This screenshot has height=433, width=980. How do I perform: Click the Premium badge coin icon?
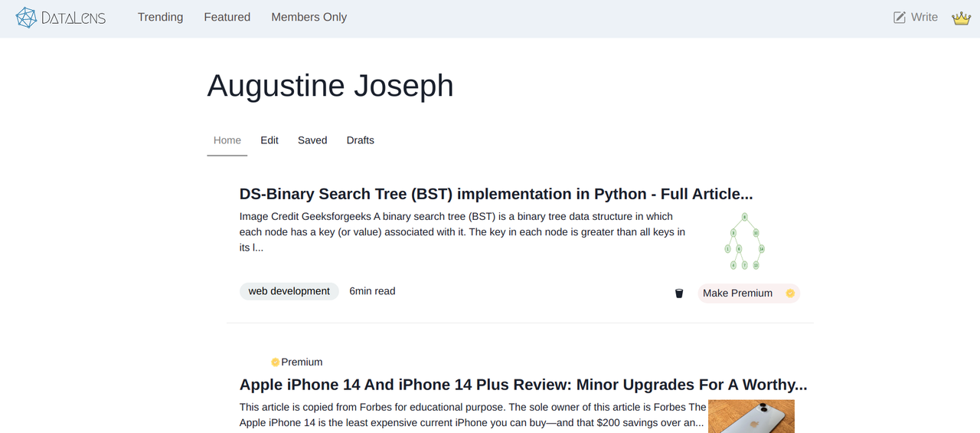[276, 362]
